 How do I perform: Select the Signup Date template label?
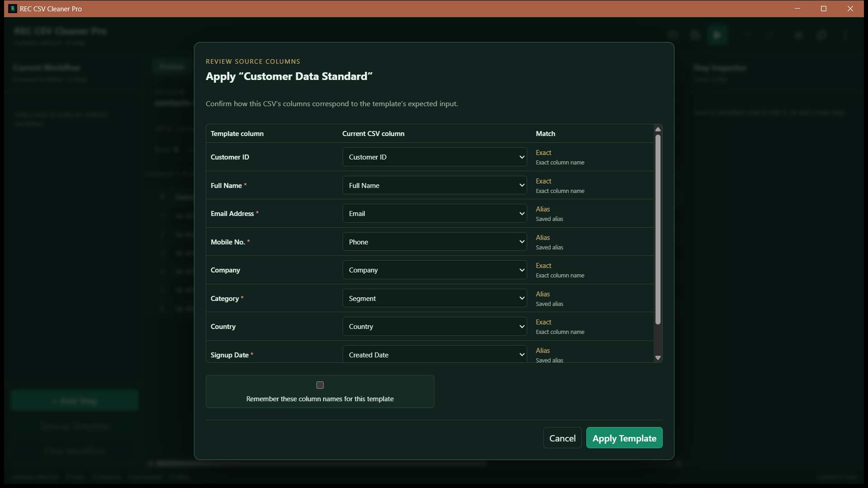pyautogui.click(x=230, y=355)
